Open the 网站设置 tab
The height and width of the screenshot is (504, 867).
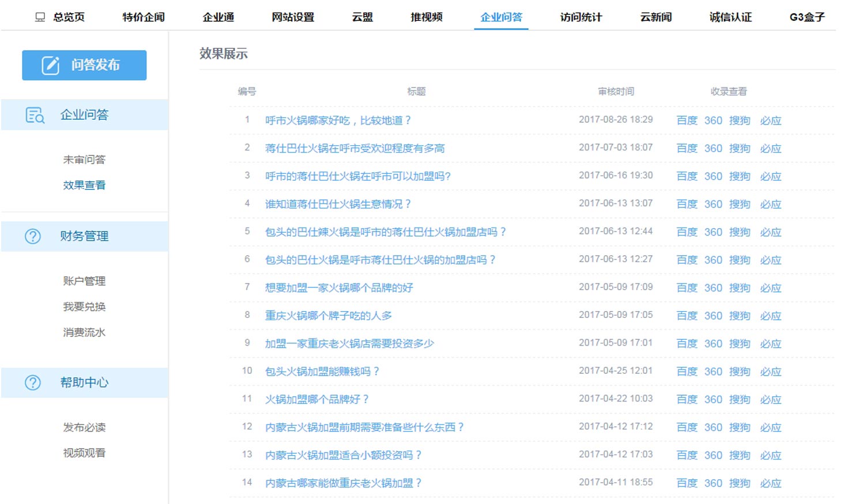click(293, 17)
